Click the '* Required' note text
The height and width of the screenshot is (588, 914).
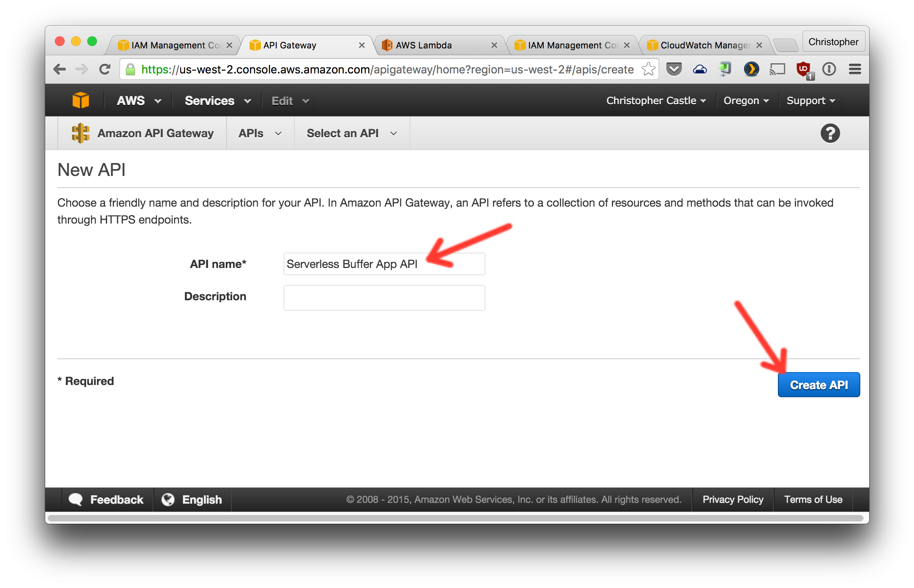tap(86, 381)
